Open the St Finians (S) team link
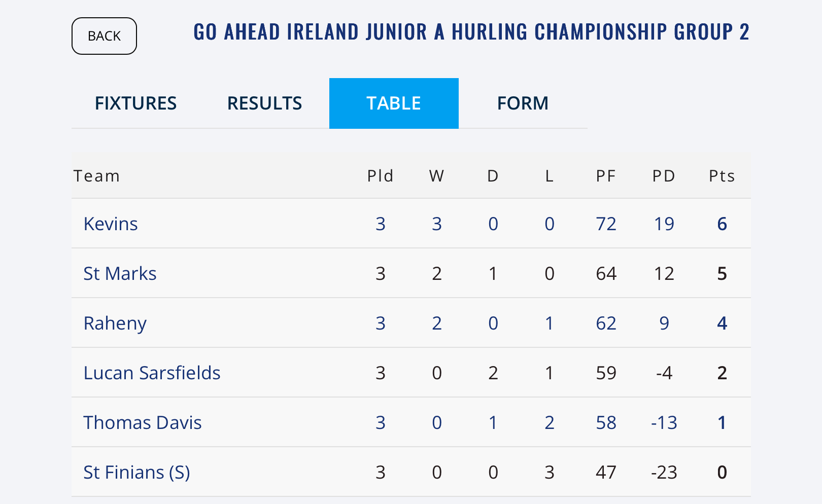 (x=136, y=472)
